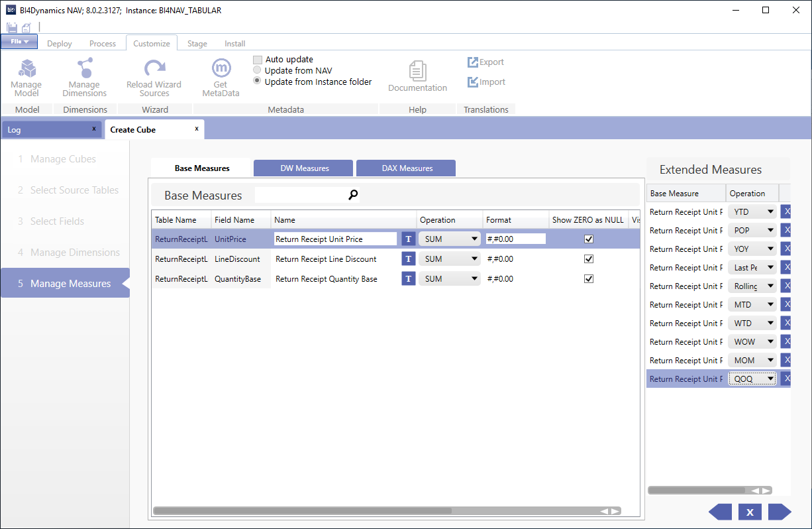Click the cancel X wizard button
Viewport: 812px width, 529px height.
click(750, 512)
